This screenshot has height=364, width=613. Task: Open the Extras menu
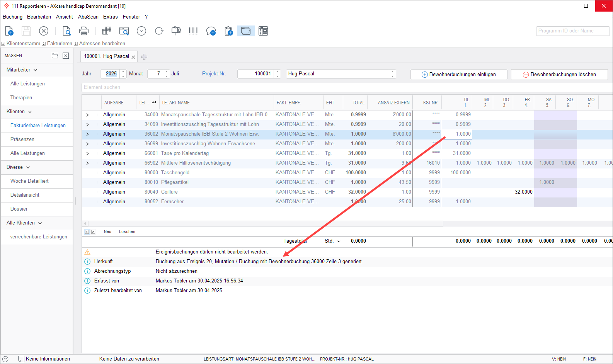(110, 17)
